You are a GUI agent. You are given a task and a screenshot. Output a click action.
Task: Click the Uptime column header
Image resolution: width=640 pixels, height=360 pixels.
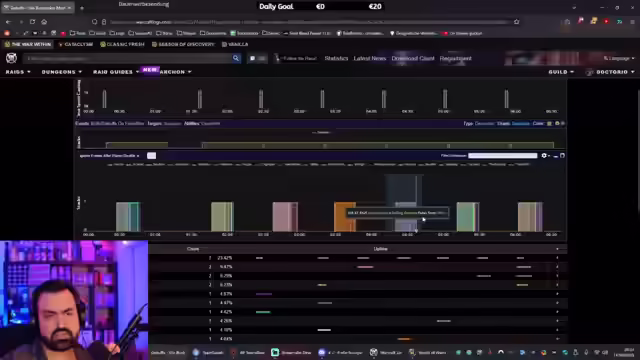[x=380, y=249]
